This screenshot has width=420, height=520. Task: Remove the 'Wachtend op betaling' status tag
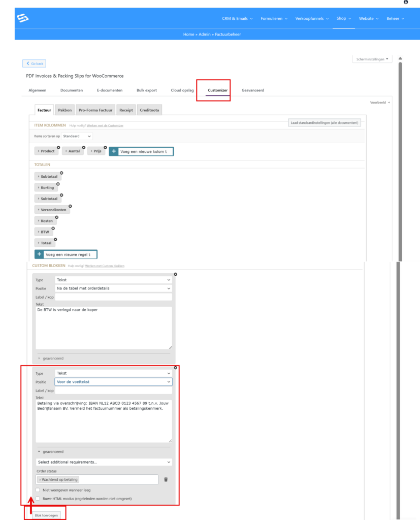click(40, 479)
